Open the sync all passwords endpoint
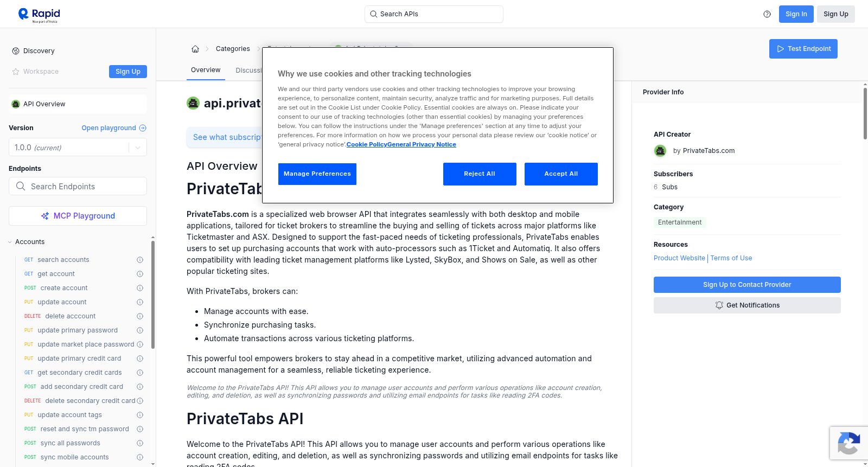Viewport: 868px width, 467px height. 71,443
